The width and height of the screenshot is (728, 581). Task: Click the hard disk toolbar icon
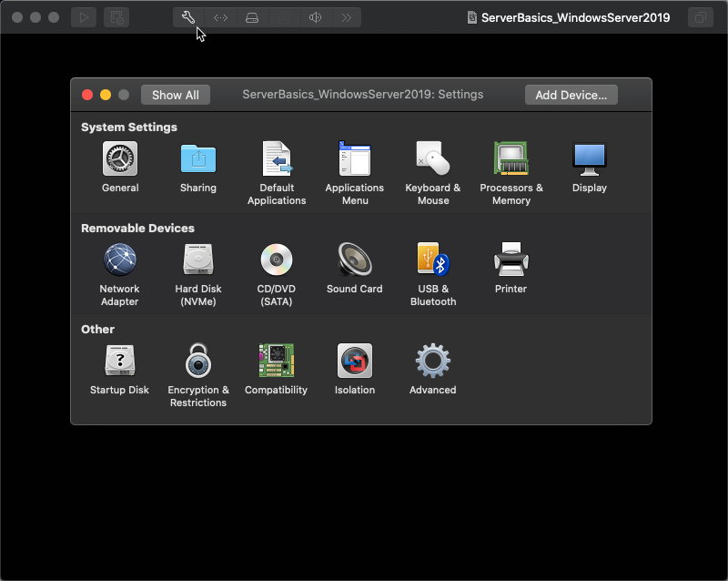point(252,17)
